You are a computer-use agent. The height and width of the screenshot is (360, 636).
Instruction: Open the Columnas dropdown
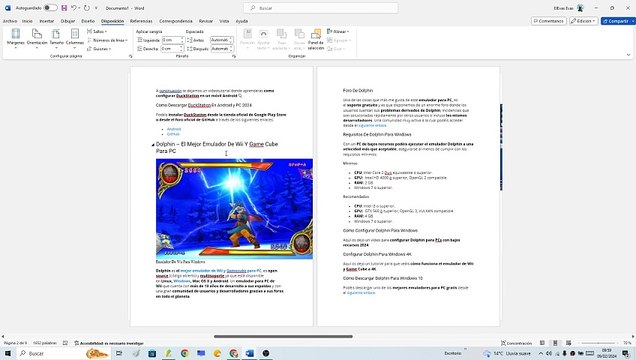click(x=75, y=39)
